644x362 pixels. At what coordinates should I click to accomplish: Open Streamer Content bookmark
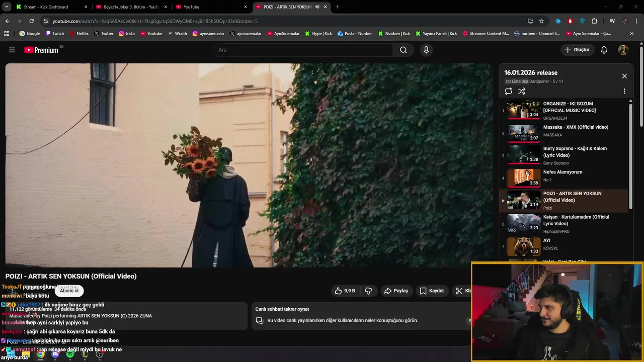coord(485,34)
